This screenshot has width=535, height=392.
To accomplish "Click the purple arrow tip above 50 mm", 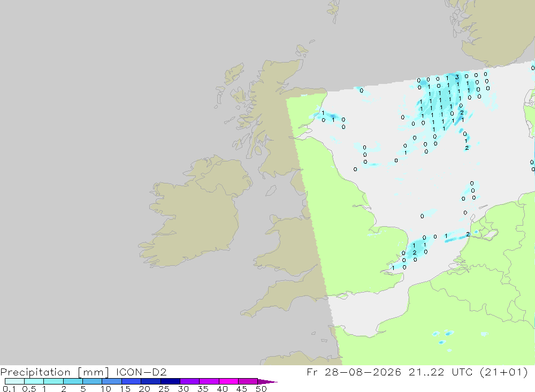I will [267, 381].
